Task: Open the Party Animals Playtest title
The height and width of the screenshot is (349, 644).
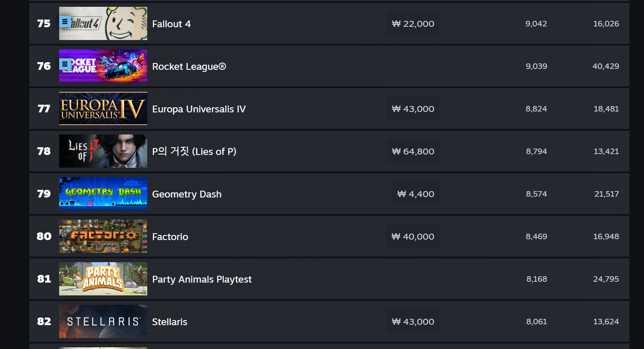Action: 202,279
